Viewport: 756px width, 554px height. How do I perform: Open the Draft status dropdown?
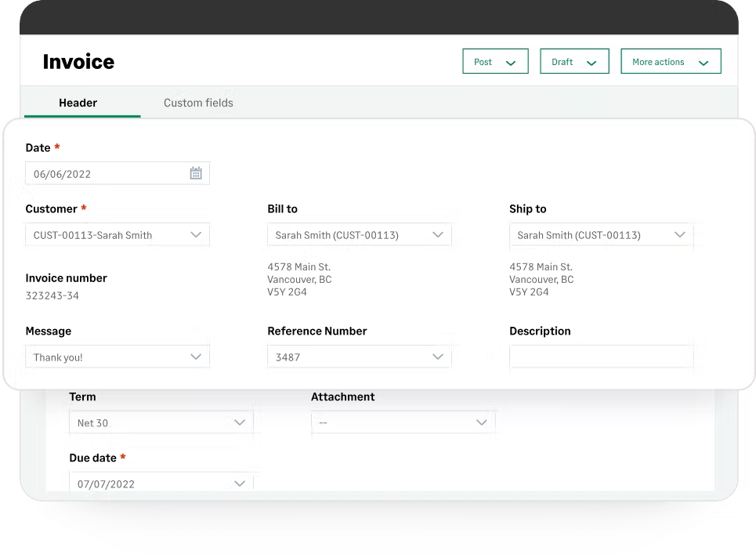(574, 61)
